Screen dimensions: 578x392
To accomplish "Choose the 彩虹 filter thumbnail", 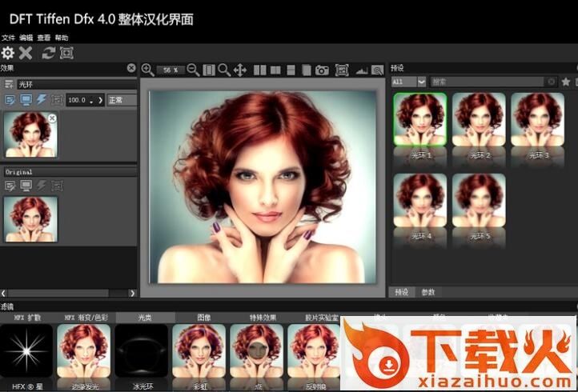I will pos(199,350).
